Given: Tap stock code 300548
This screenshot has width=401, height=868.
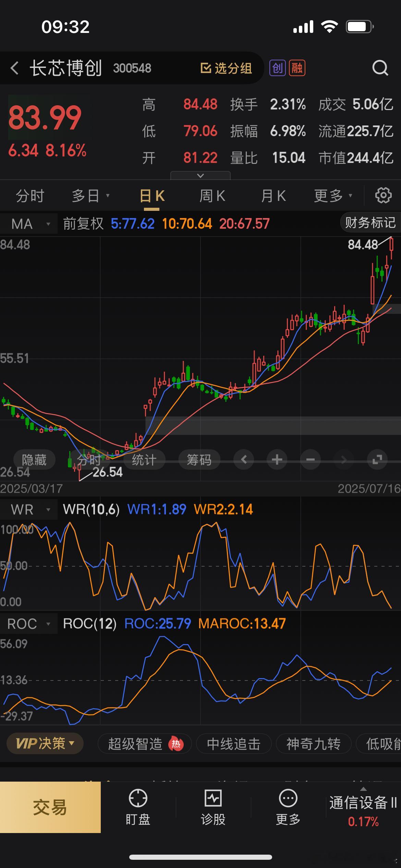Looking at the screenshot, I should [132, 68].
